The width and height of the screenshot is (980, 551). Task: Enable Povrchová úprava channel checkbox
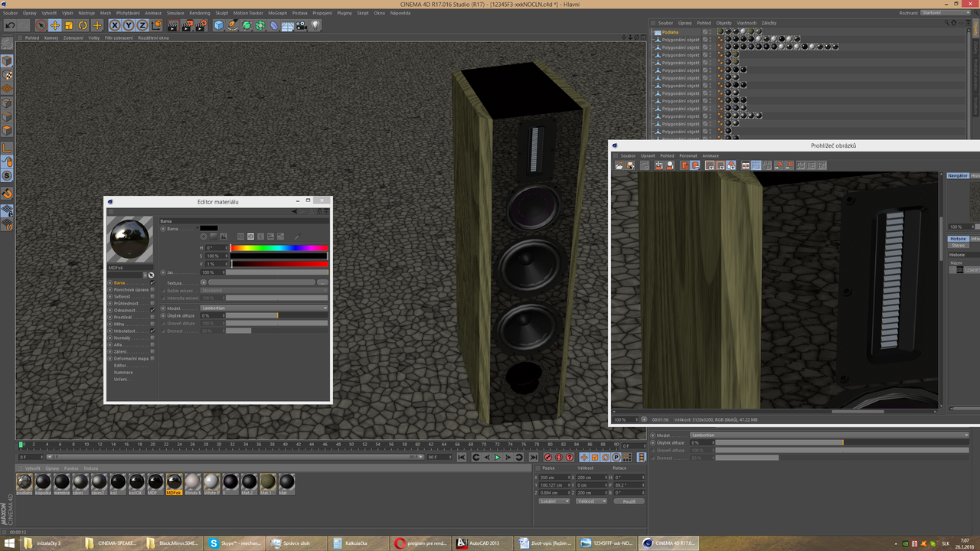pos(152,289)
